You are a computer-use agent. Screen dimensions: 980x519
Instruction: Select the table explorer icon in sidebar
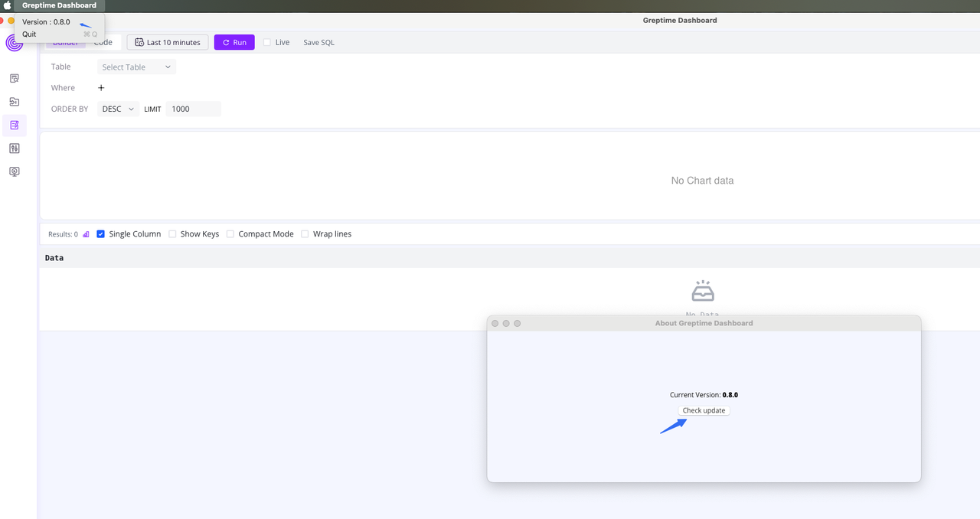[x=14, y=78]
